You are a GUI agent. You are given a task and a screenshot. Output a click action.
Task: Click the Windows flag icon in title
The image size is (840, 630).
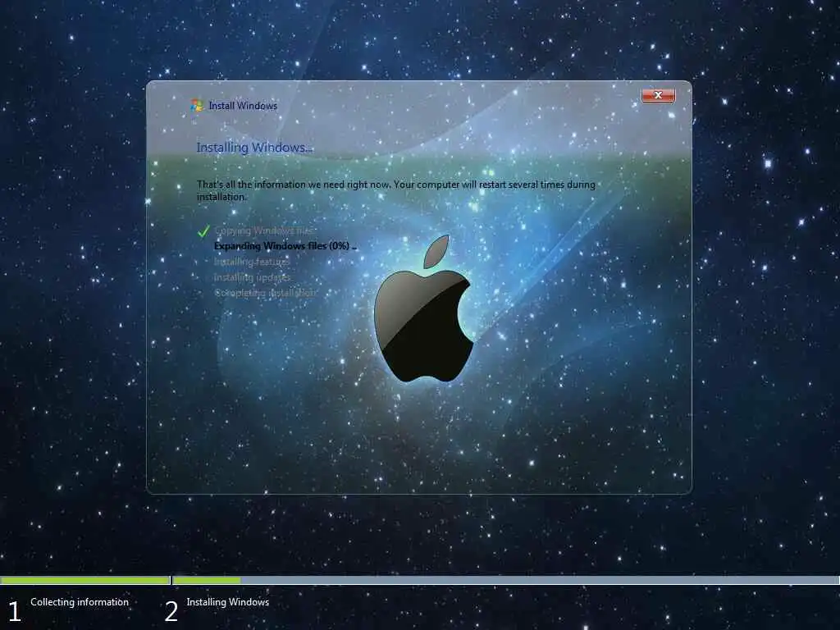(197, 105)
